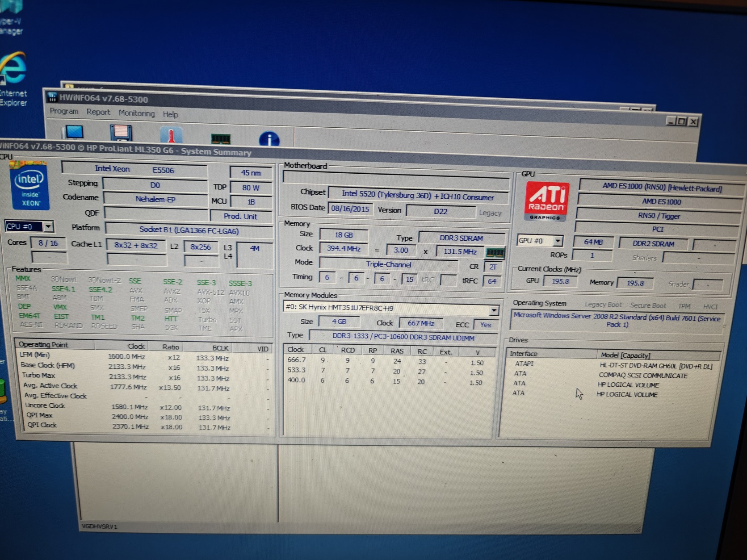Open the Monitoring menu

tap(137, 113)
